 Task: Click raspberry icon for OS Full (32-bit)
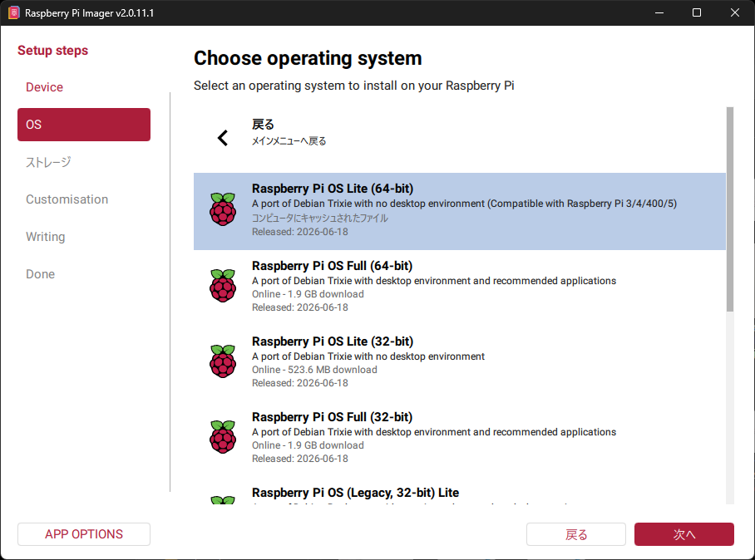(x=223, y=437)
